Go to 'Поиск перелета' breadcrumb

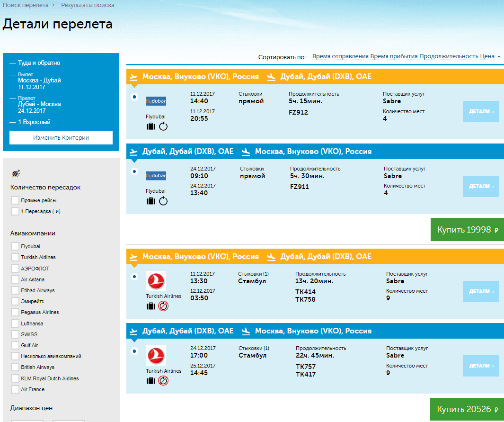click(26, 5)
